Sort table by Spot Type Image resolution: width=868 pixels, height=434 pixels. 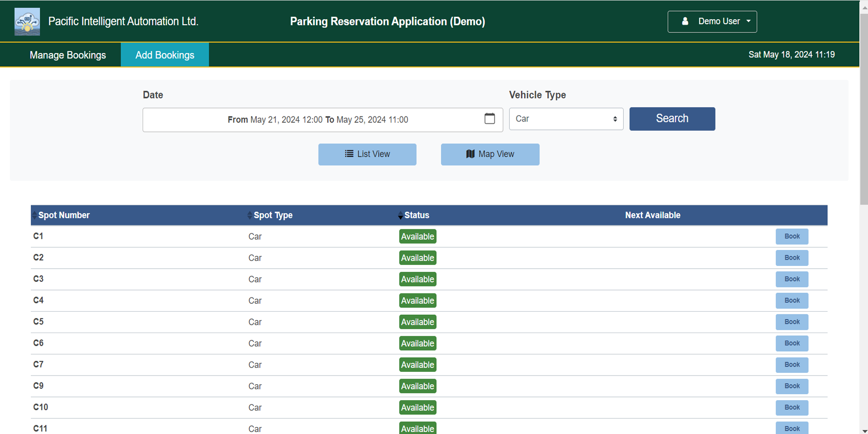270,215
